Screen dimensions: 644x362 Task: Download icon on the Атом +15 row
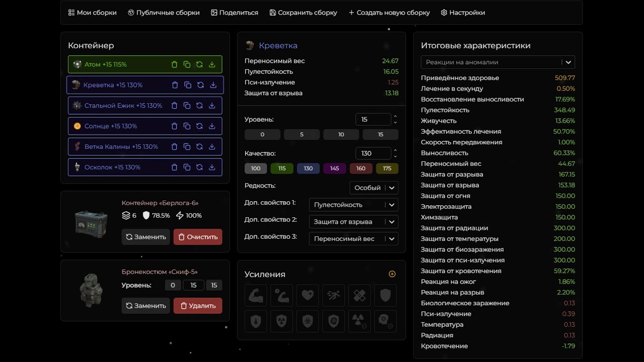pyautogui.click(x=212, y=64)
